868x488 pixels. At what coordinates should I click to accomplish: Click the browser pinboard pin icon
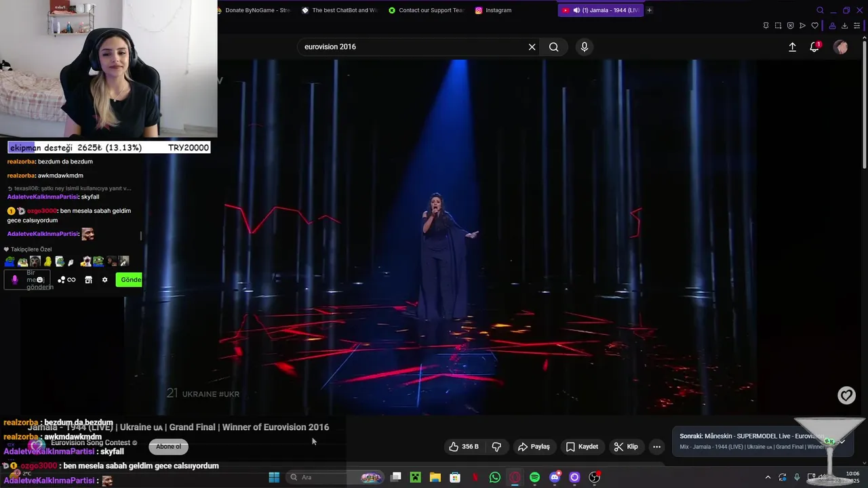(x=766, y=26)
